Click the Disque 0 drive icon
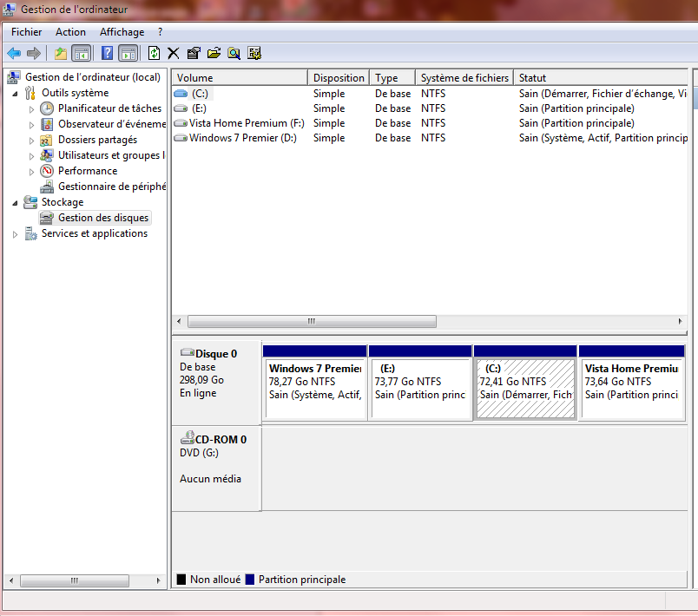 (x=187, y=353)
